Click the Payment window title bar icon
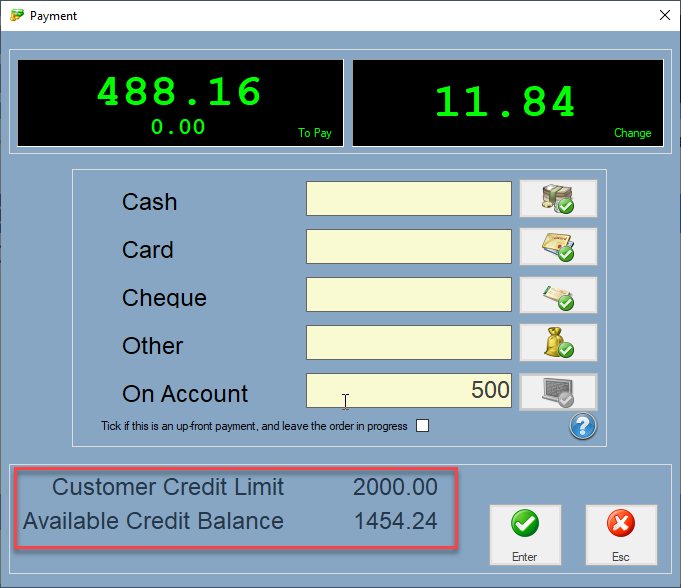Image resolution: width=681 pixels, height=588 pixels. click(x=16, y=16)
